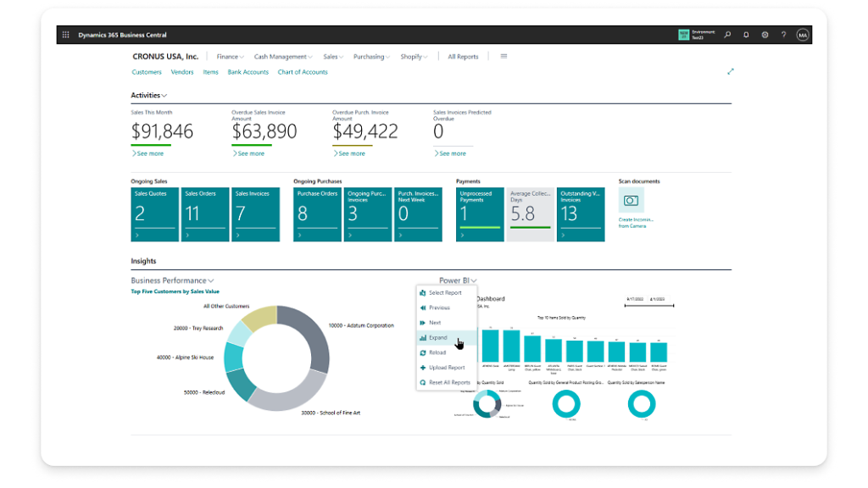Open the Help question mark icon
The image size is (868, 488).
coord(783,35)
